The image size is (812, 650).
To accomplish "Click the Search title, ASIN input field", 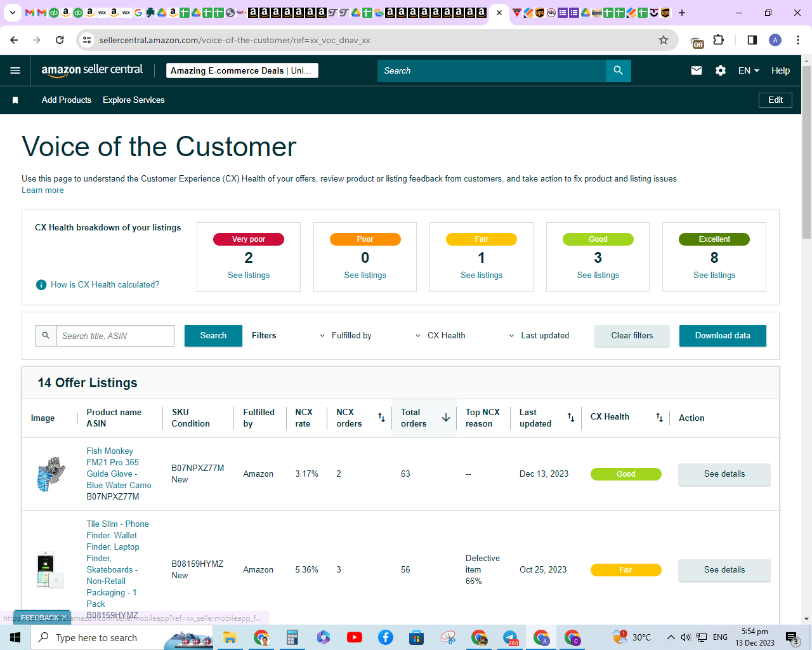I will [115, 336].
